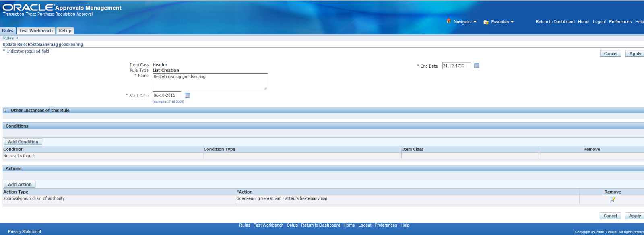Click the footer Test Workbench link

(x=268, y=225)
